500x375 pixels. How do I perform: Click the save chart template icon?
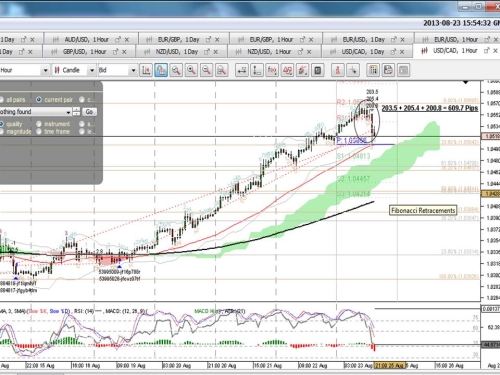388,70
